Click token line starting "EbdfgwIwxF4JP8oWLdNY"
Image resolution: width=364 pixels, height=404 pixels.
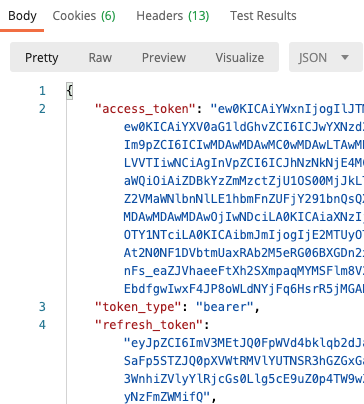coord(244,289)
